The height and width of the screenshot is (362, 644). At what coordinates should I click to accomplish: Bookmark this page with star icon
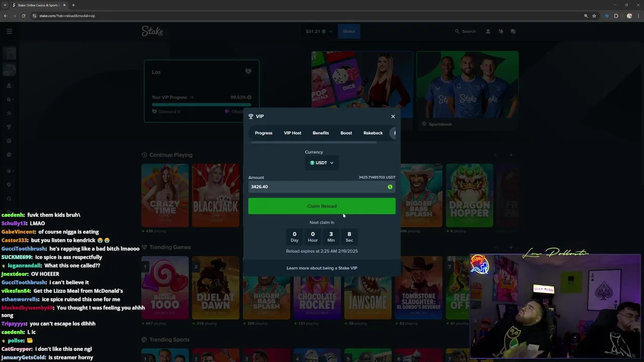coord(594,16)
